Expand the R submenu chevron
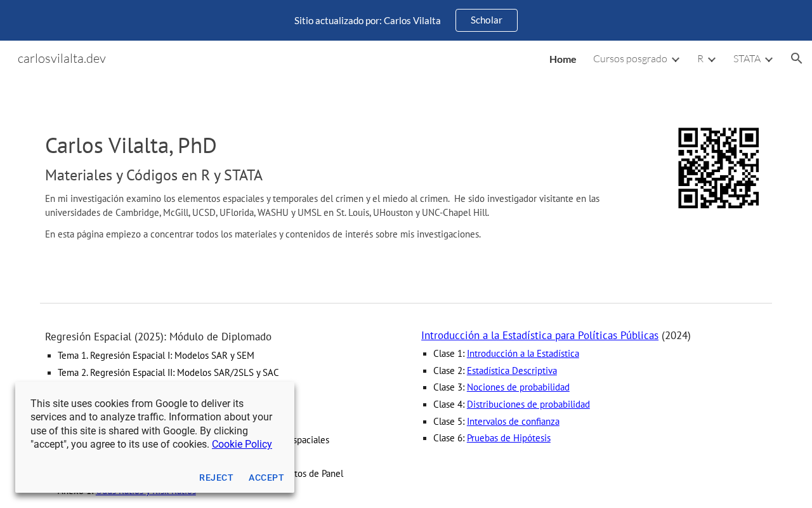This screenshot has height=508, width=812. coord(712,59)
